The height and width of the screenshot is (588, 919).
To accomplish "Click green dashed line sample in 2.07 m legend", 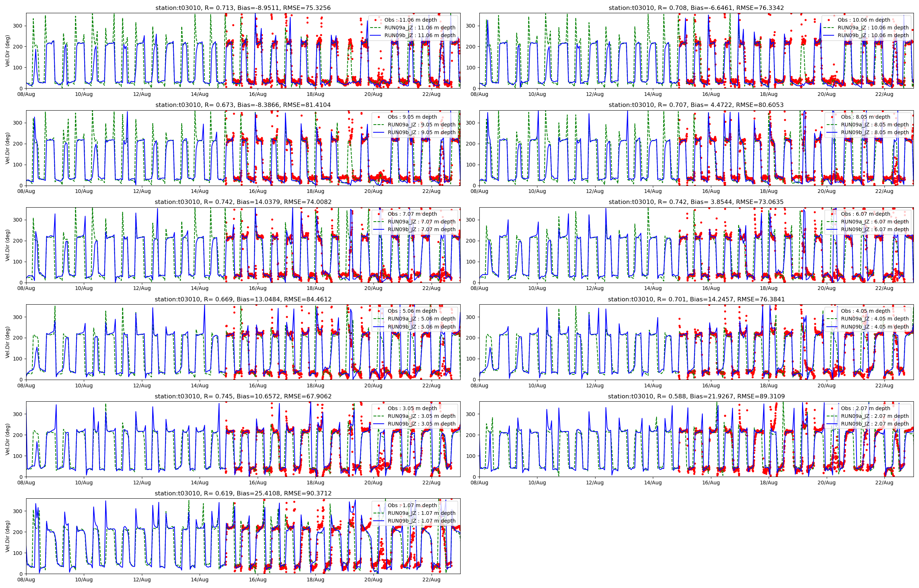I will [832, 416].
